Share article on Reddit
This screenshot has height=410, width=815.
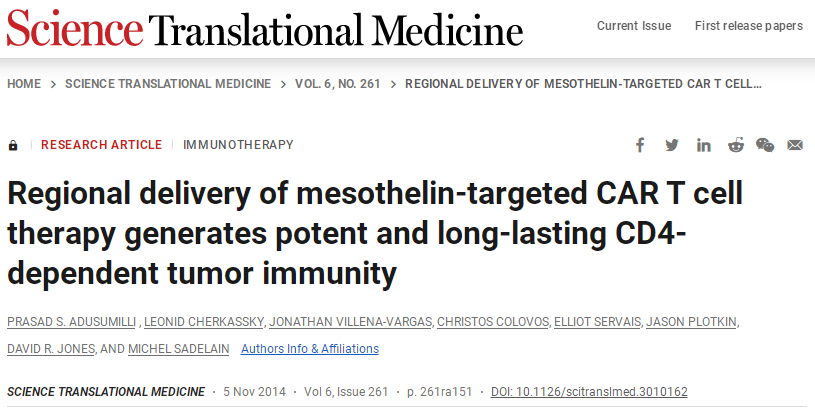point(736,145)
